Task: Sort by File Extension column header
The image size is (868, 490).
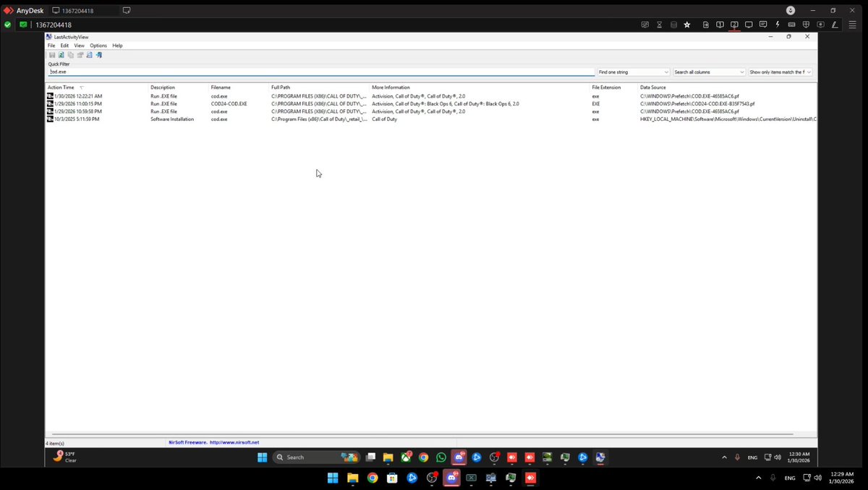Action: point(606,88)
